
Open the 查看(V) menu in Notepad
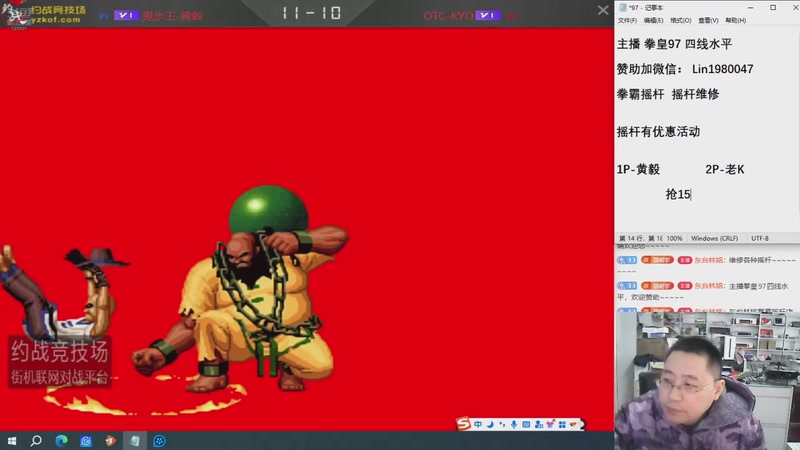pos(708,20)
